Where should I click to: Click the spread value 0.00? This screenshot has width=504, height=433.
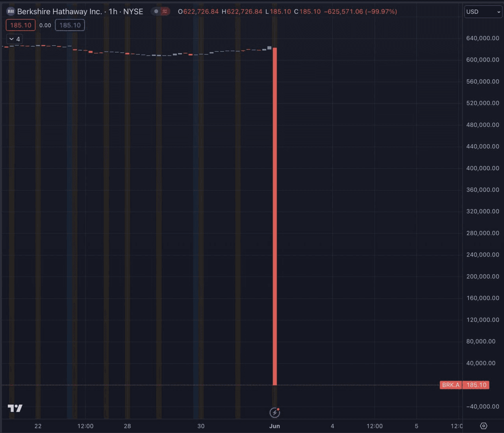(45, 25)
